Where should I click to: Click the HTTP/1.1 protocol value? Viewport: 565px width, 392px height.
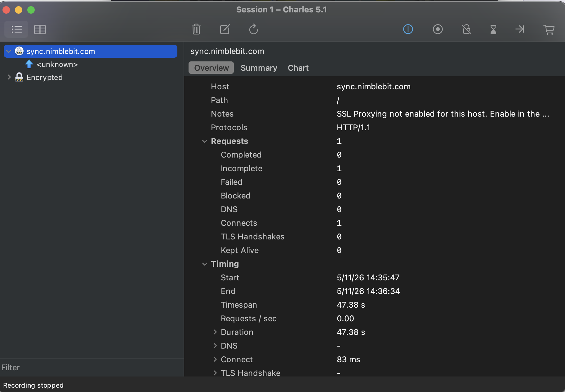[x=354, y=127]
